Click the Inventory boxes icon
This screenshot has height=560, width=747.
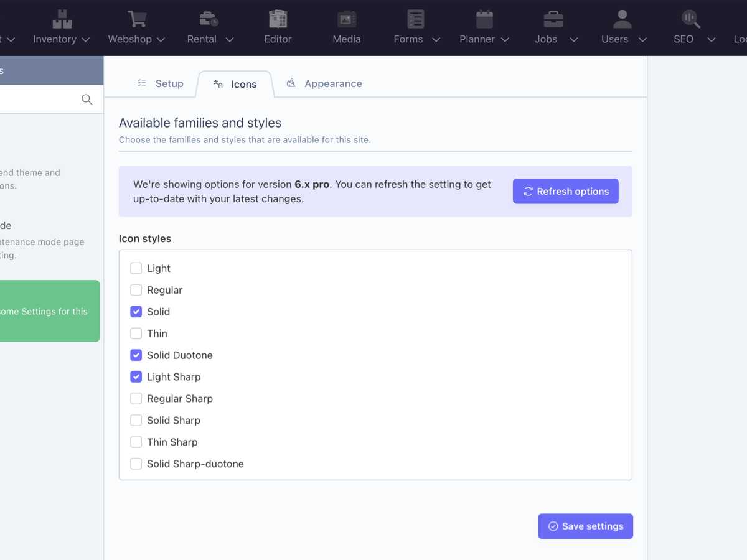[62, 19]
